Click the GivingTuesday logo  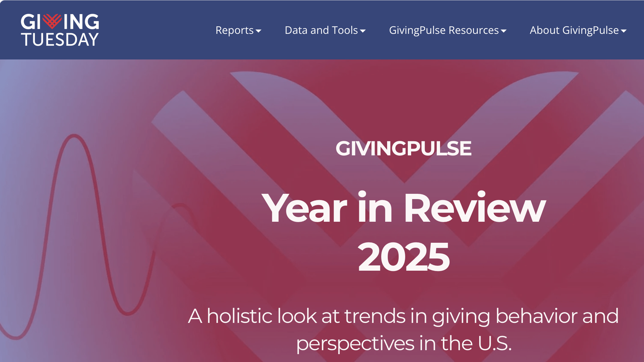coord(60,30)
